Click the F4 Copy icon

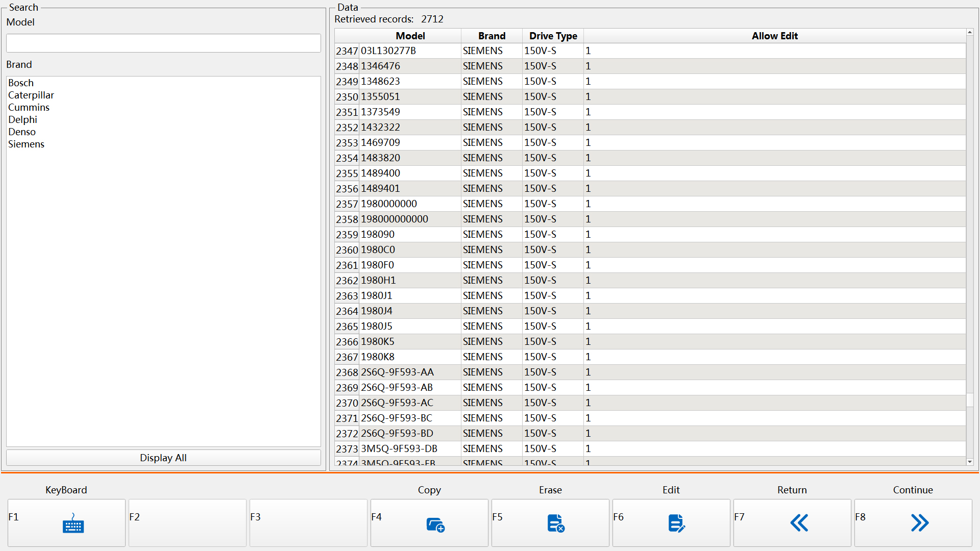coord(435,524)
